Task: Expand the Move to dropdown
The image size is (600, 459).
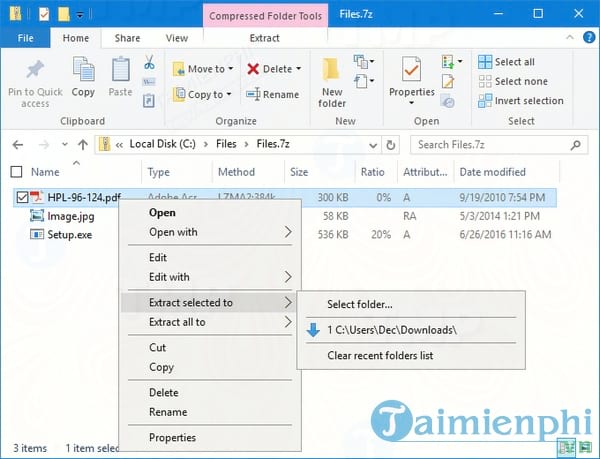Action: pos(229,69)
